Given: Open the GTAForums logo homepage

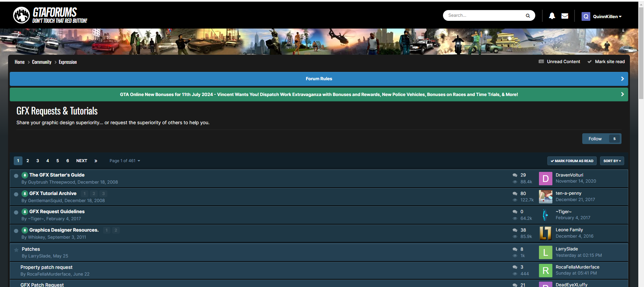Looking at the screenshot, I should 50,15.
